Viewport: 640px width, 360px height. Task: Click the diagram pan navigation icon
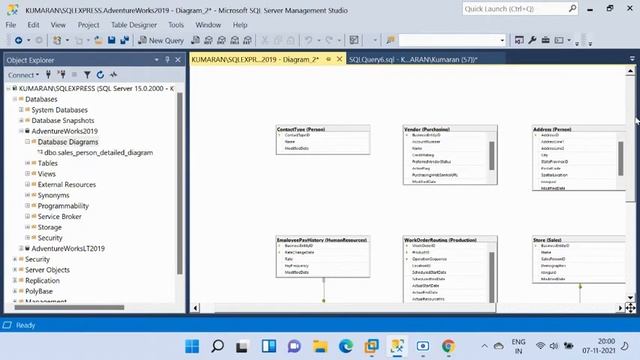[630, 308]
